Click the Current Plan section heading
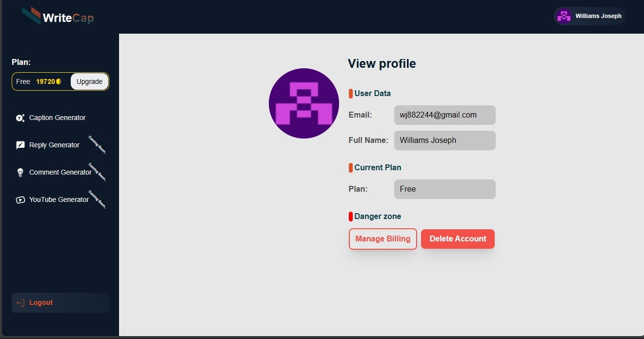 pos(378,167)
